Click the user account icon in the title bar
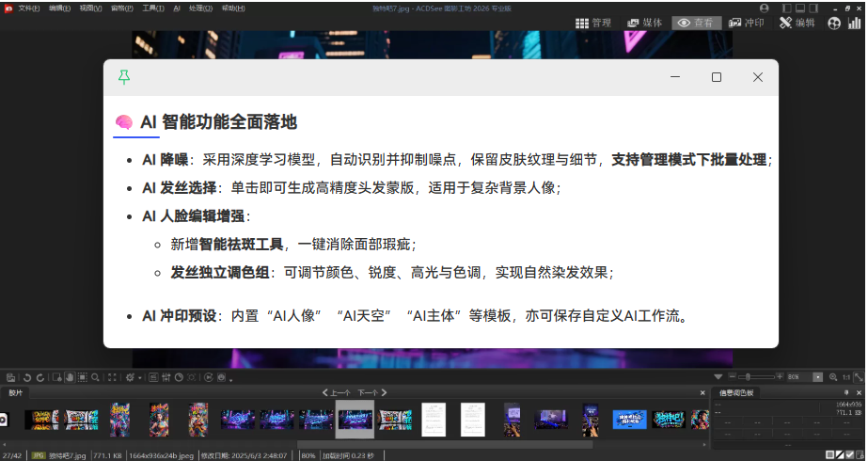This screenshot has height=461, width=868. pyautogui.click(x=764, y=8)
